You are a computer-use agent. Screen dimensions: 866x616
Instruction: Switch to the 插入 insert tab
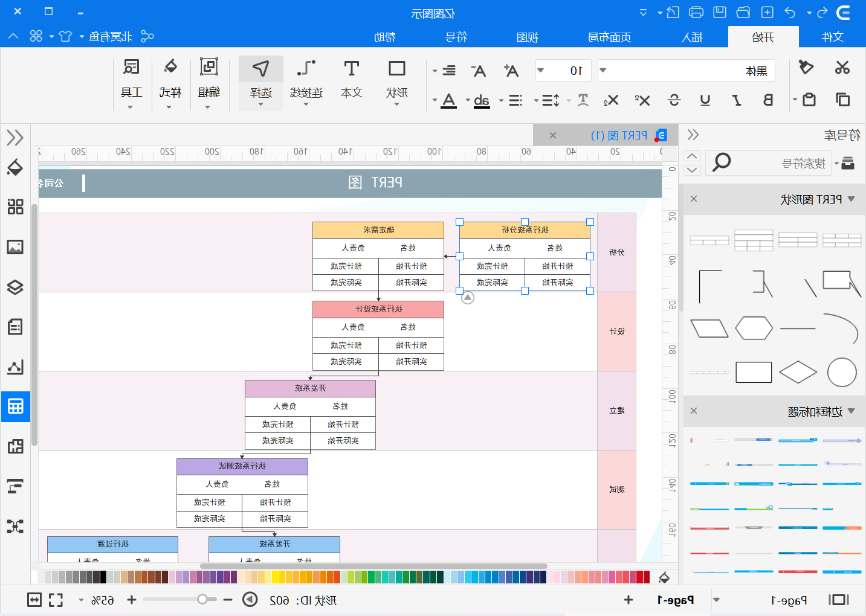693,37
